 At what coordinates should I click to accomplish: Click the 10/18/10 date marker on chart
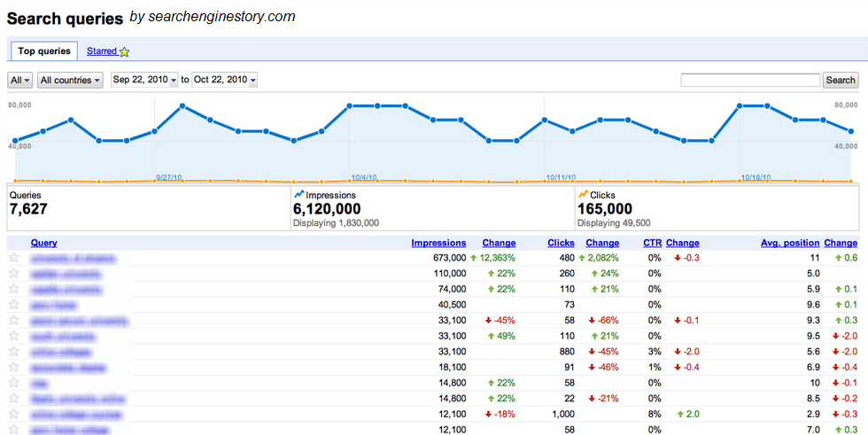point(756,178)
